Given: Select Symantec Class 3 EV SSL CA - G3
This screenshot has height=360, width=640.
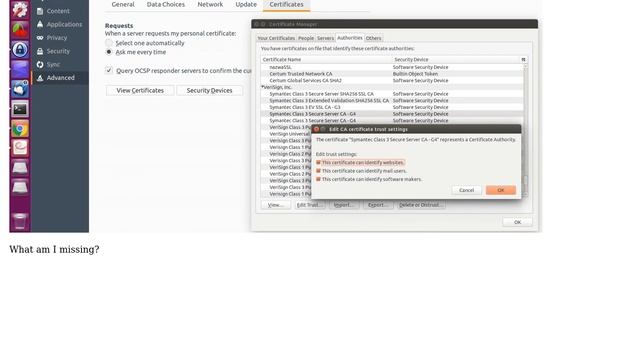Looking at the screenshot, I should [392, 107].
